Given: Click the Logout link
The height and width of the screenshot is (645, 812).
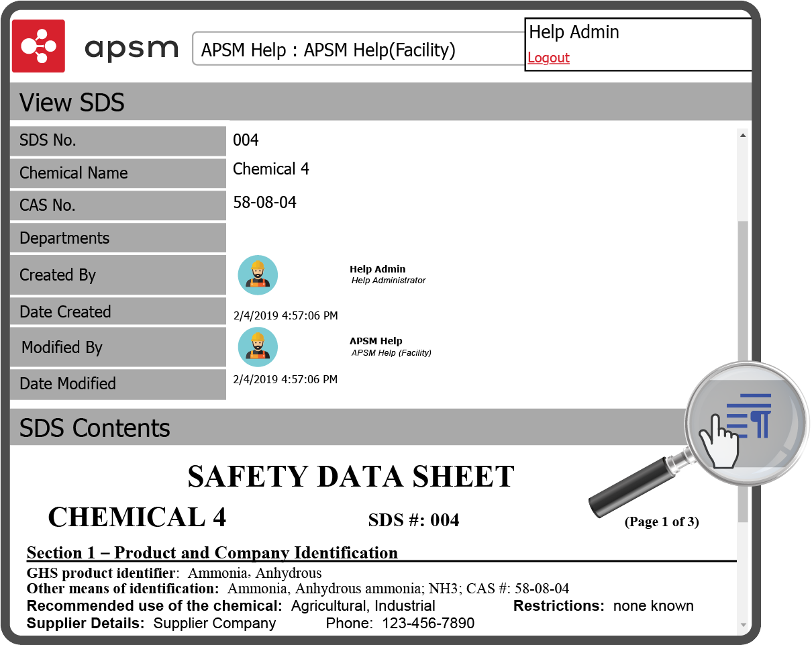Looking at the screenshot, I should pyautogui.click(x=548, y=58).
